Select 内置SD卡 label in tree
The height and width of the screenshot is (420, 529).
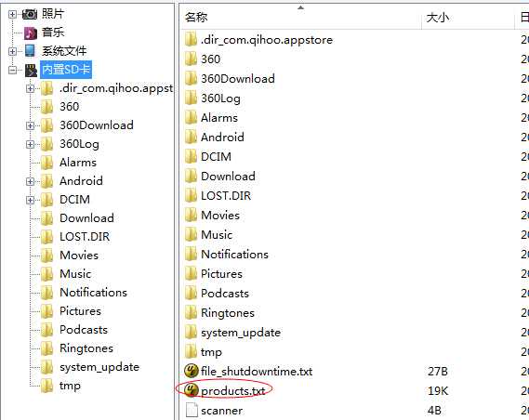(x=66, y=70)
